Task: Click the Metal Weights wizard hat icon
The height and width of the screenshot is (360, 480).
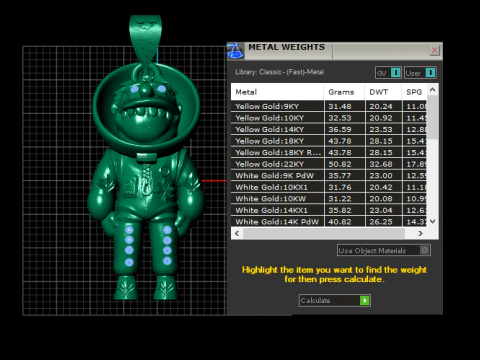Action: (235, 51)
